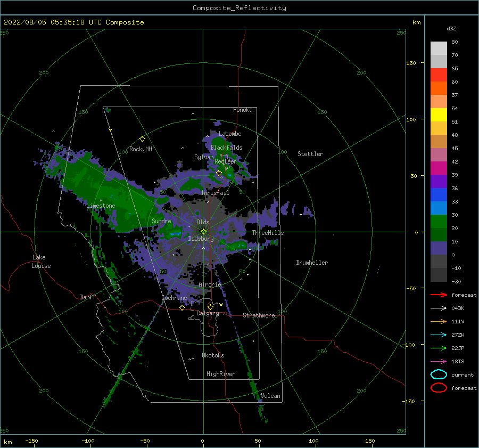Choose the green 22JP arrow icon
Screen dimensions: 479x448
pos(439,348)
